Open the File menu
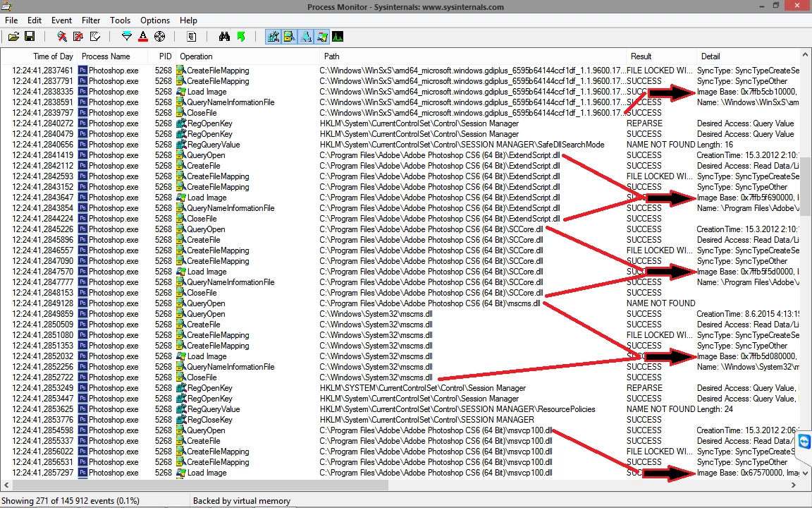 11,20
